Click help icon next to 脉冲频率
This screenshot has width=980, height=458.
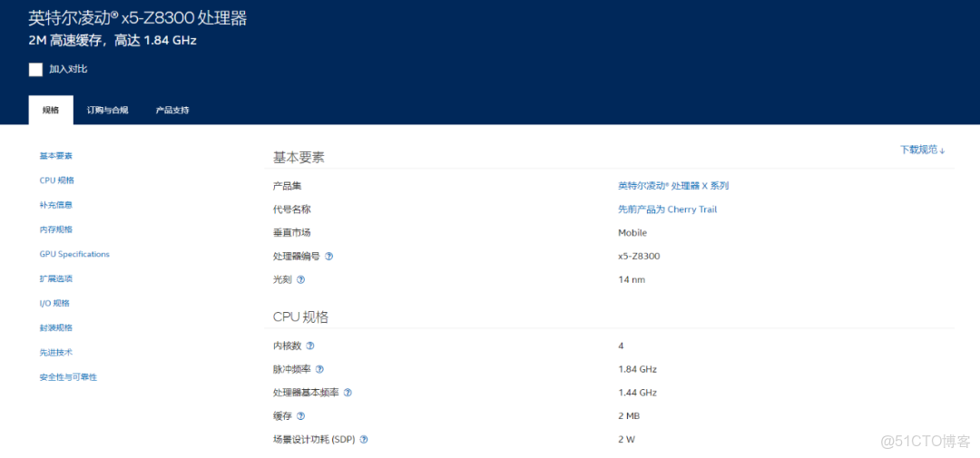319,369
